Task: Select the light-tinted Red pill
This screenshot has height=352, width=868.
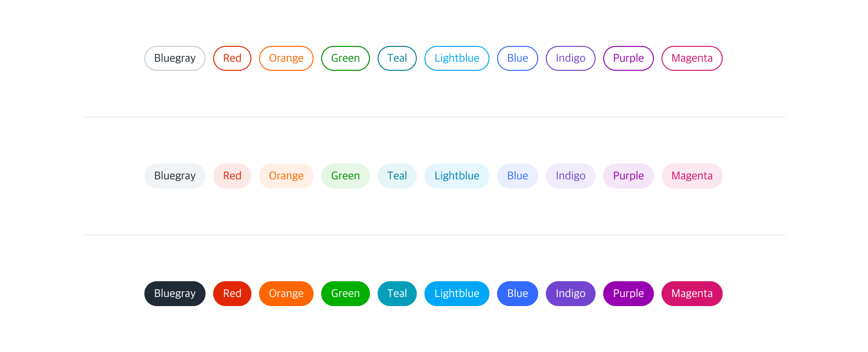Action: pyautogui.click(x=232, y=176)
